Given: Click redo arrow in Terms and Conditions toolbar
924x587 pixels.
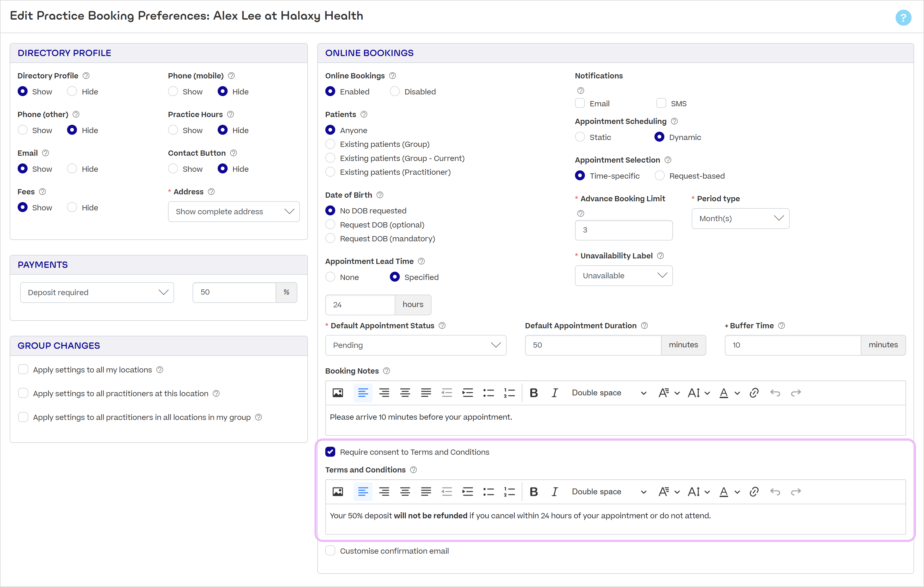Looking at the screenshot, I should click(x=796, y=492).
